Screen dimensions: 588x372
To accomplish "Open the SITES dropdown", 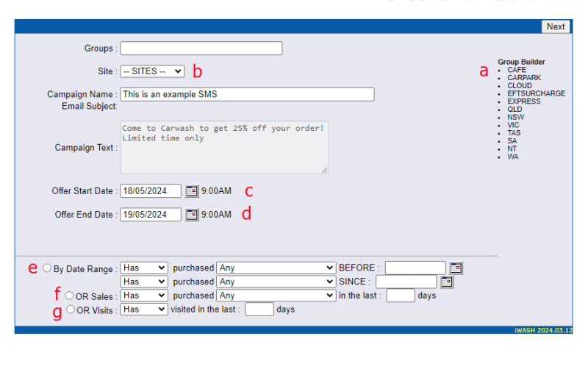I will tap(152, 71).
